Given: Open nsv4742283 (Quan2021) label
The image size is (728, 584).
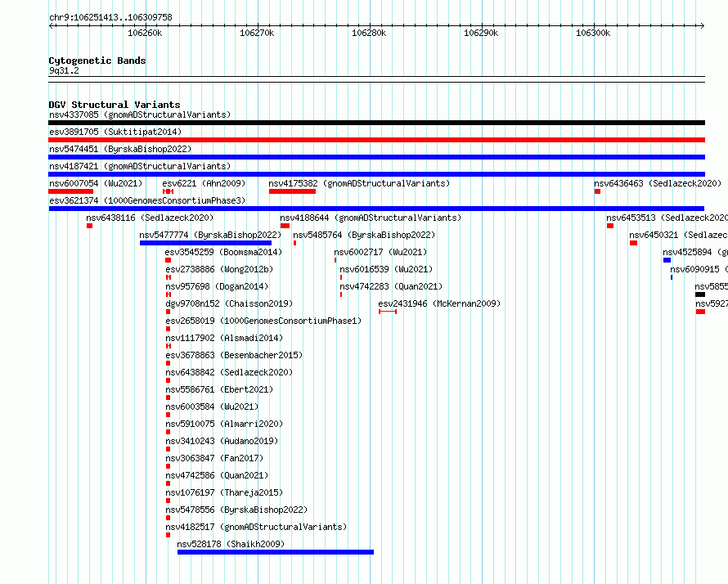Looking at the screenshot, I should click(x=391, y=286).
